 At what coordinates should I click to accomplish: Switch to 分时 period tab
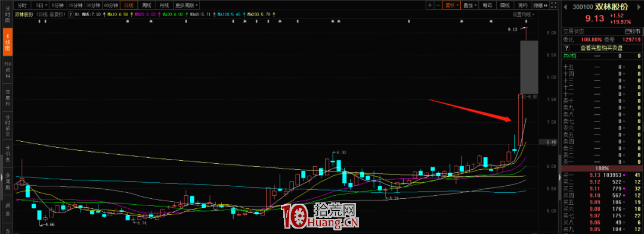(22, 5)
